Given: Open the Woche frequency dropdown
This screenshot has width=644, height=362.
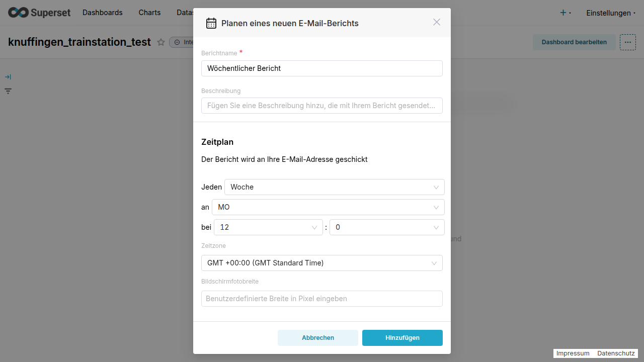Looking at the screenshot, I should 334,187.
